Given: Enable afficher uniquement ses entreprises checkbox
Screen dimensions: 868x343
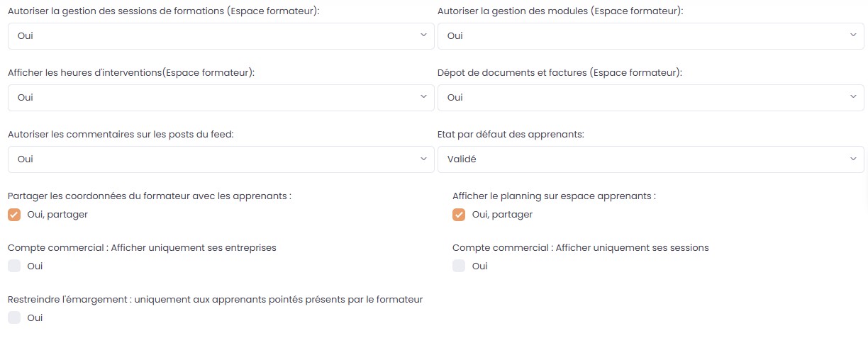Looking at the screenshot, I should (14, 266).
